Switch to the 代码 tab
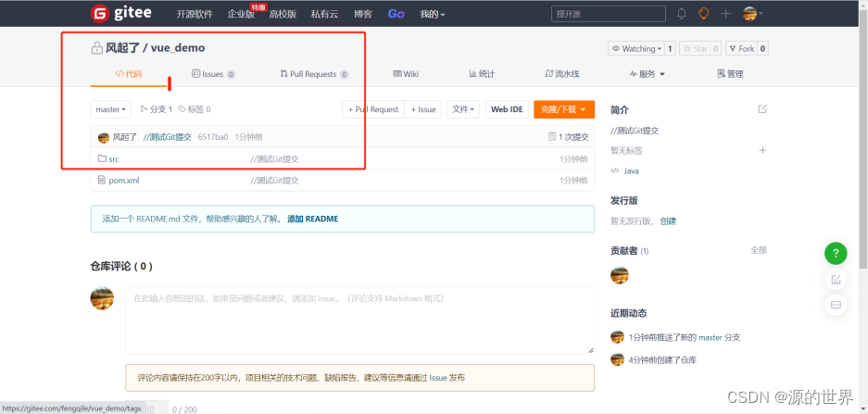The image size is (868, 414). coord(129,73)
